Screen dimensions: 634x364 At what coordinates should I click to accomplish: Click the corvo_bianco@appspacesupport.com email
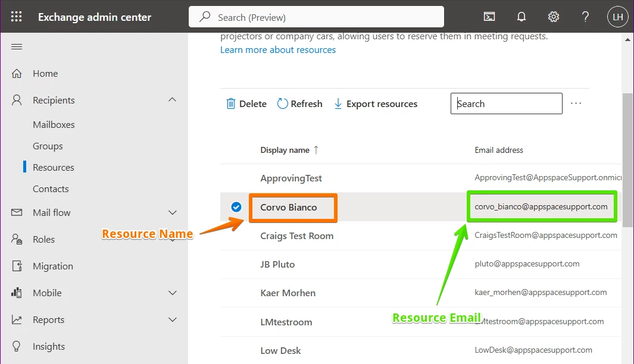point(541,206)
